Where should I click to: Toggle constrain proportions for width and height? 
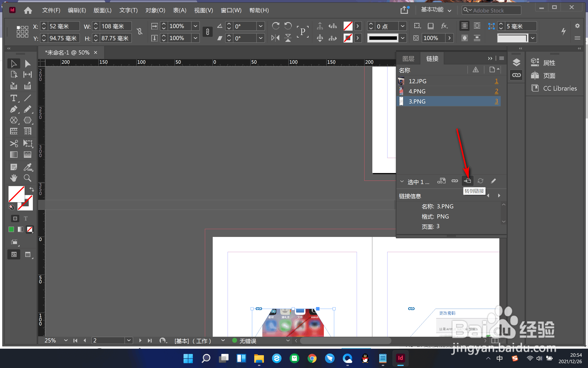click(x=139, y=32)
